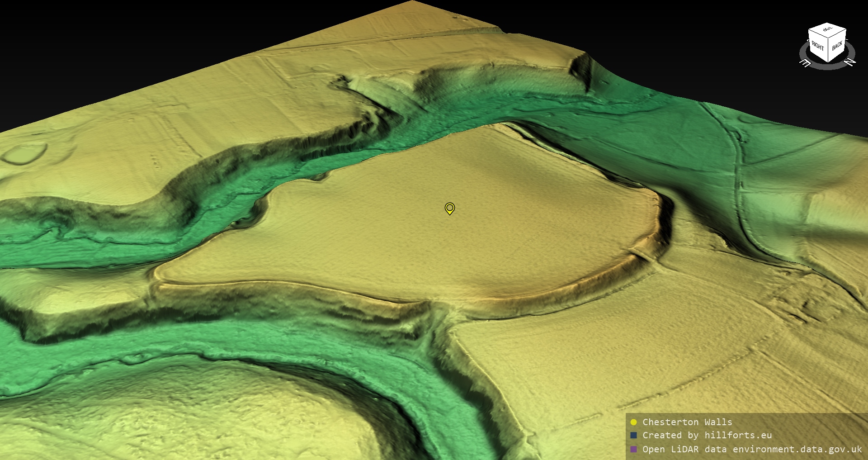Click the cube edge between RIGHT and BACK
The width and height of the screenshot is (868, 460).
pyautogui.click(x=828, y=50)
